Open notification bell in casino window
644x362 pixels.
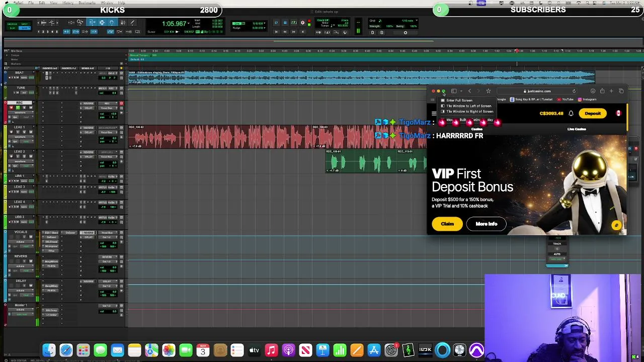point(571,114)
